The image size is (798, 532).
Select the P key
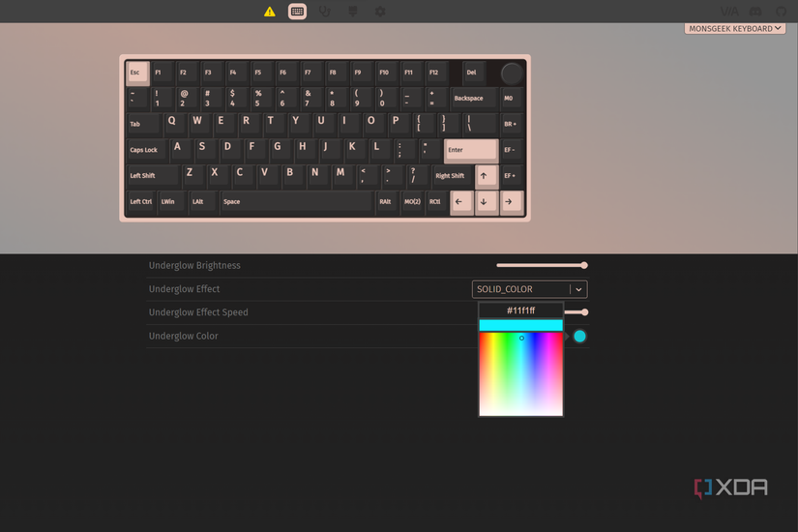click(399, 125)
